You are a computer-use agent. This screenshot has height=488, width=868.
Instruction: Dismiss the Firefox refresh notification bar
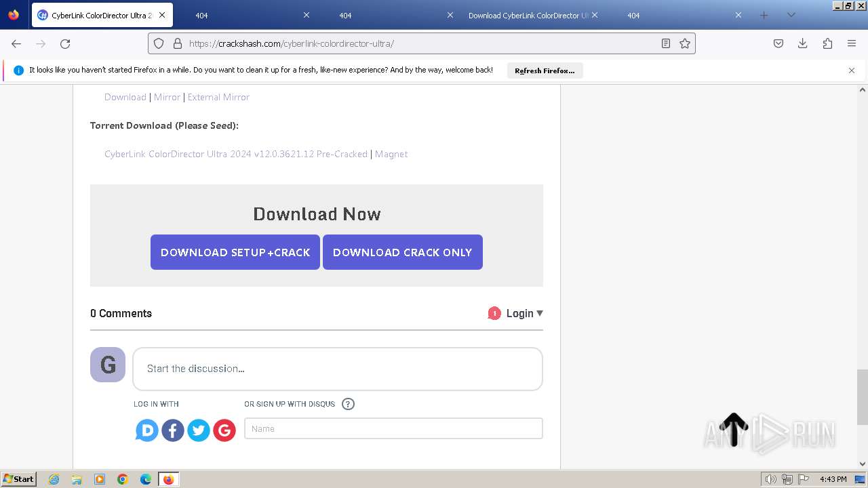(852, 70)
